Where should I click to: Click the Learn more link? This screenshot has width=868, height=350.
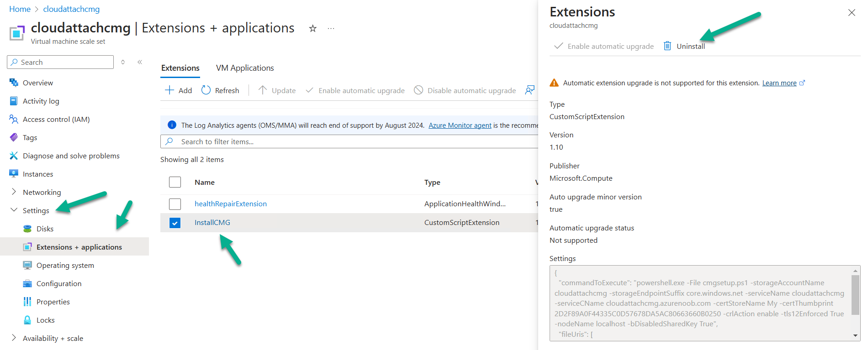point(779,83)
